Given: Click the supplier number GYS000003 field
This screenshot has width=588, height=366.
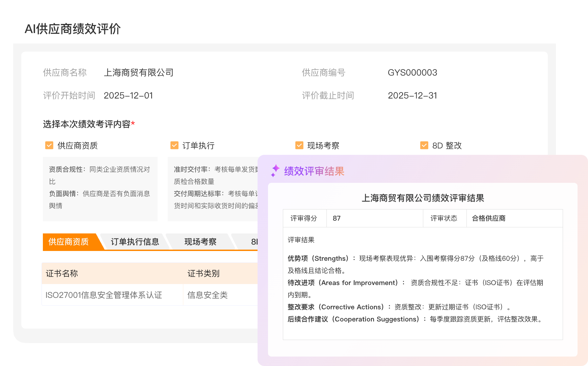Looking at the screenshot, I should (412, 73).
